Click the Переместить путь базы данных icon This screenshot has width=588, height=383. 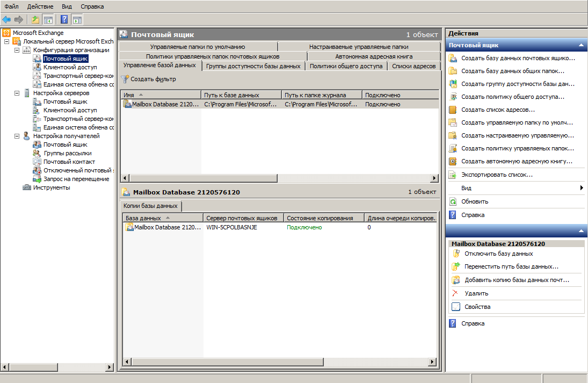coord(456,266)
